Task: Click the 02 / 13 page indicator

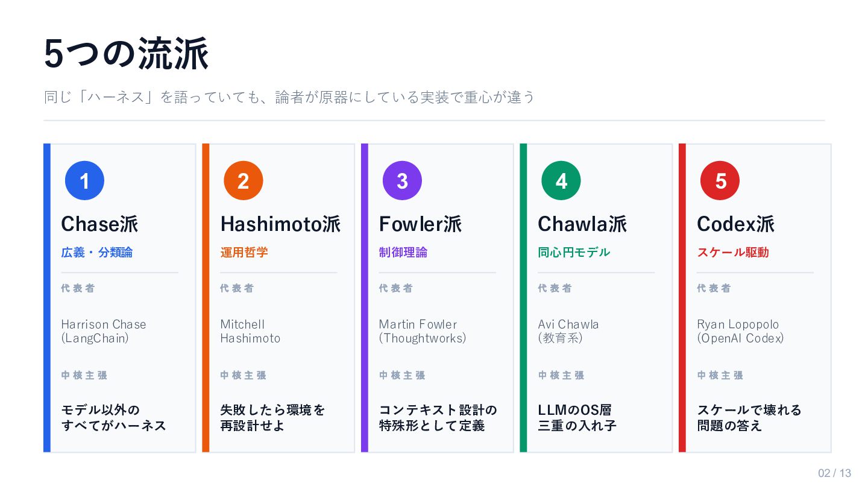Action: [x=834, y=473]
